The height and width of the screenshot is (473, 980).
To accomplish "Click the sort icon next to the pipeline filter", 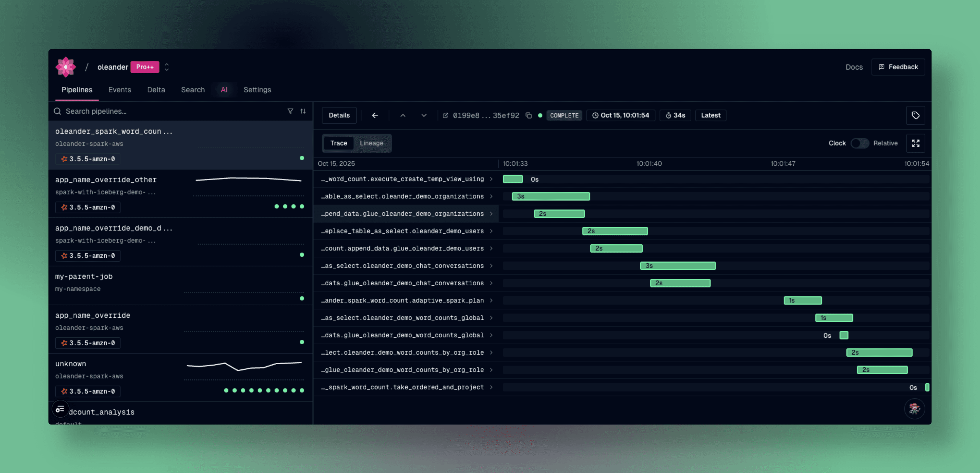I will coord(303,111).
